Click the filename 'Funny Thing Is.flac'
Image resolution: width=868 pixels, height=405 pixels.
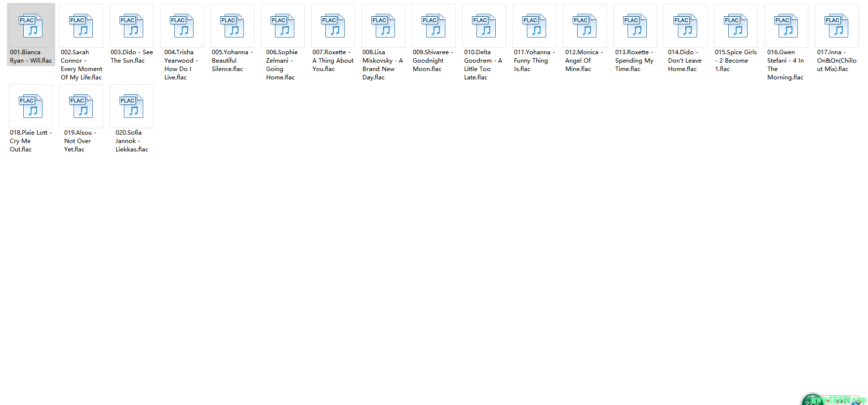pos(531,65)
